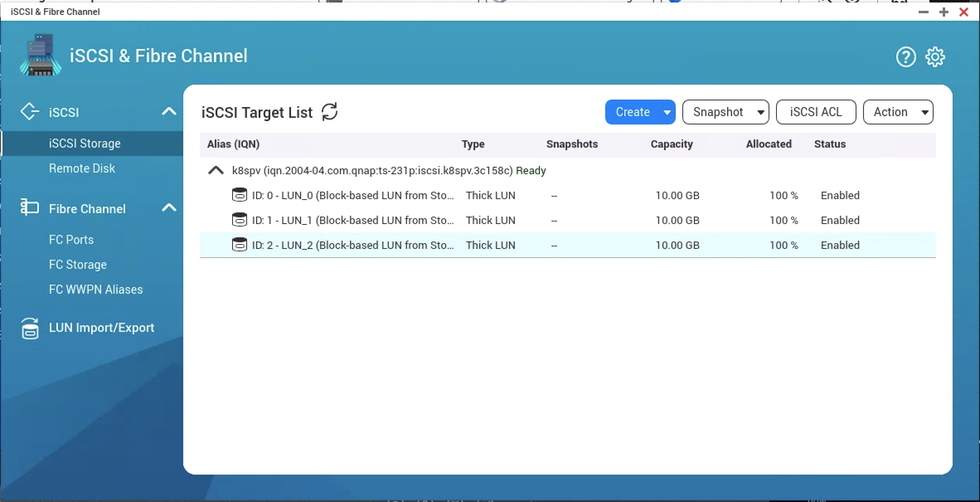This screenshot has width=980, height=502.
Task: Click Enabled status of LUN_0
Action: (x=840, y=195)
